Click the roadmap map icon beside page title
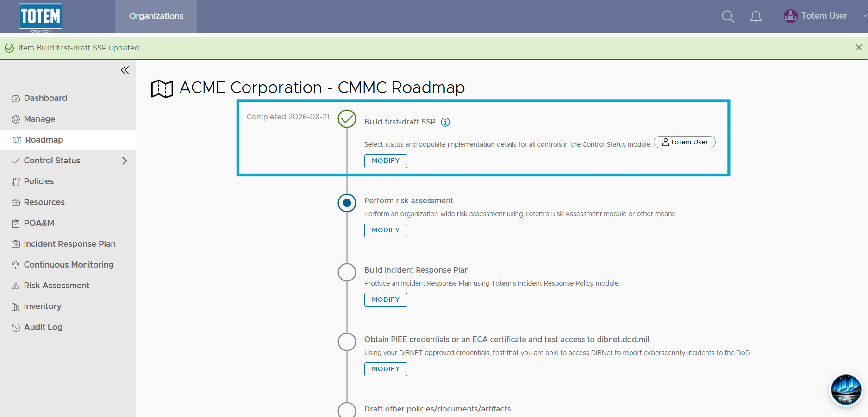This screenshot has height=417, width=868. pos(162,88)
